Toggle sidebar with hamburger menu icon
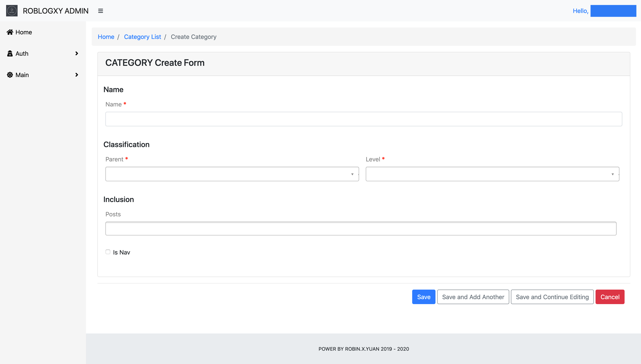Image resolution: width=641 pixels, height=364 pixels. tap(100, 11)
